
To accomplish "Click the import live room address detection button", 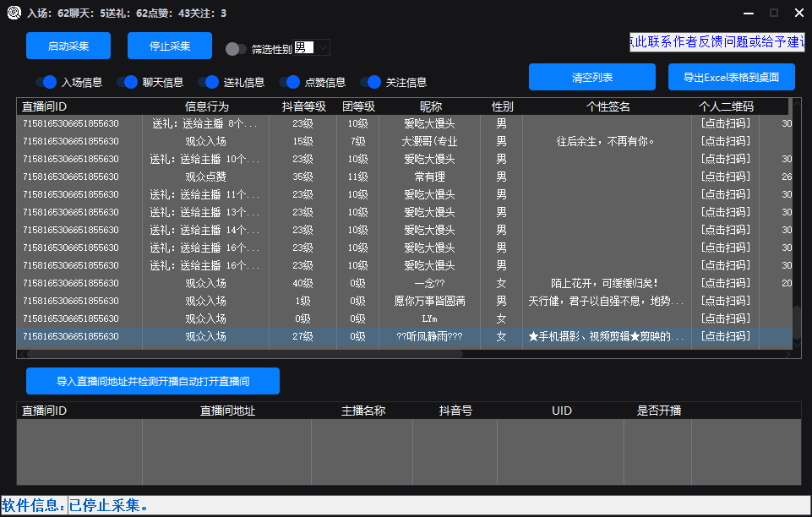I will click(153, 381).
